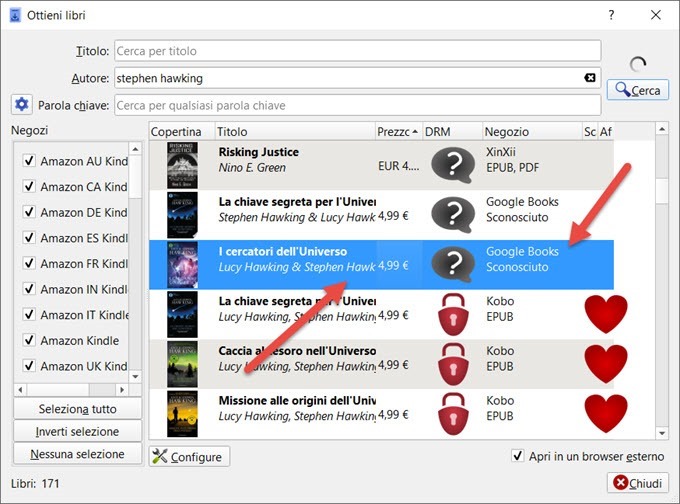Disable the Amazon IN Kindle store
Screen dimensions: 680x504
pyautogui.click(x=29, y=289)
